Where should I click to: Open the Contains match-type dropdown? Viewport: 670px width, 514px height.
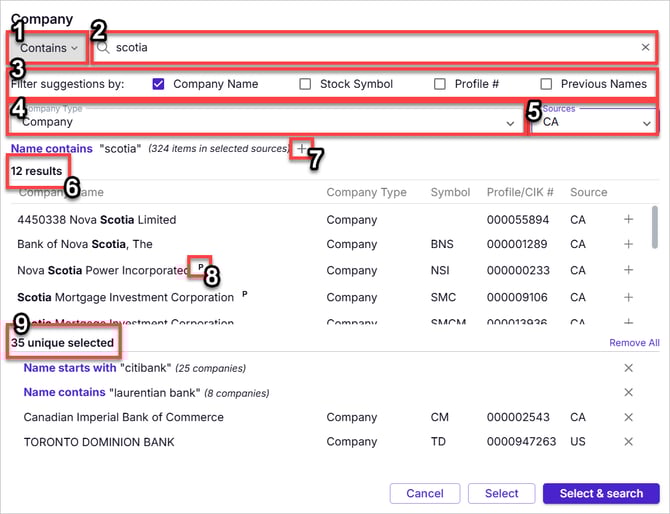[48, 48]
